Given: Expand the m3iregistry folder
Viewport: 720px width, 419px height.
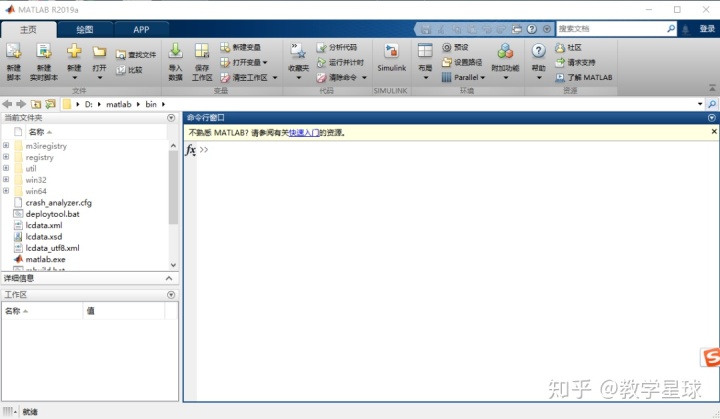Looking at the screenshot, I should pyautogui.click(x=6, y=145).
